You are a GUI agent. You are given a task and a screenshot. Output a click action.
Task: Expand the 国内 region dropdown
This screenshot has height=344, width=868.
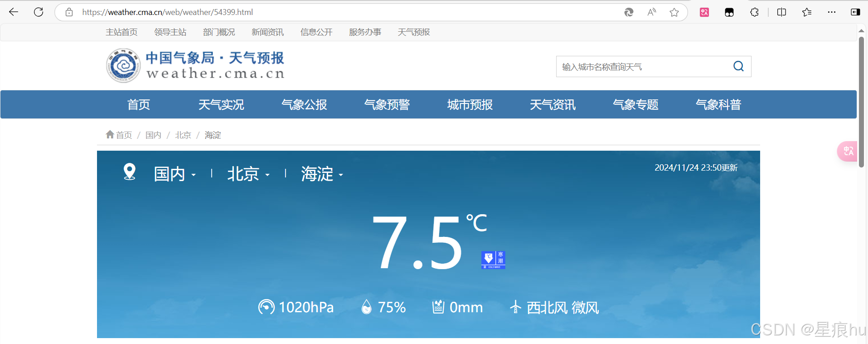pyautogui.click(x=175, y=174)
